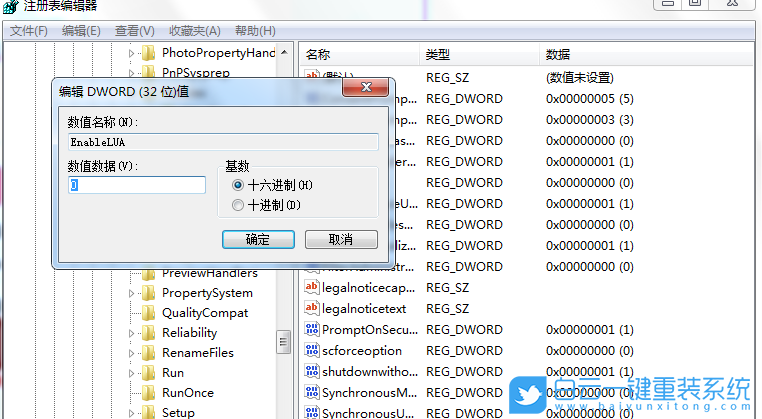The width and height of the screenshot is (762, 419).
Task: Select 十进制 decimal radio button
Action: (238, 205)
